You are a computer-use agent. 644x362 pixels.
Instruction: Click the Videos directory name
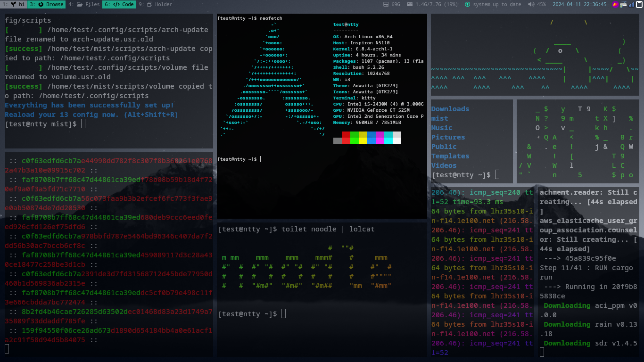tap(444, 165)
